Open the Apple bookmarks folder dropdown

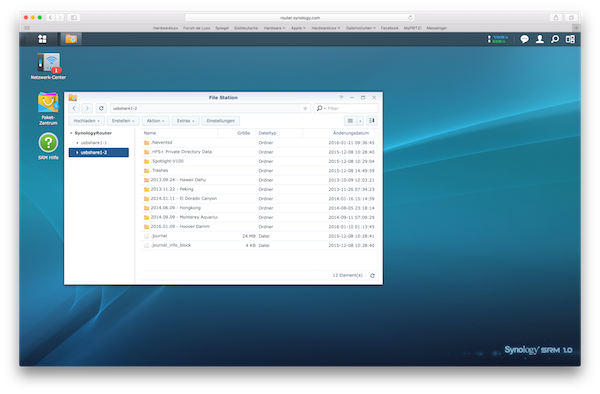coord(298,28)
